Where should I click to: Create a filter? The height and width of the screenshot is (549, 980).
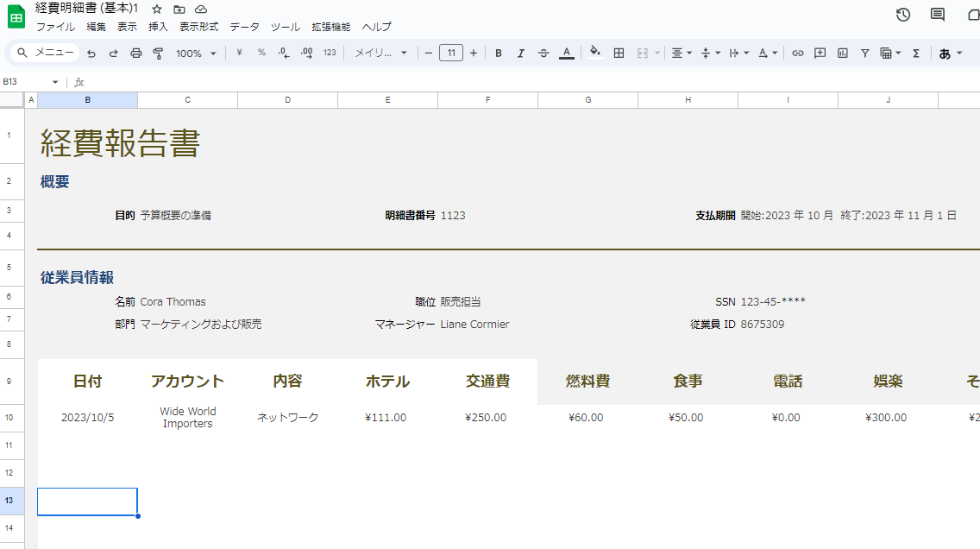click(864, 53)
